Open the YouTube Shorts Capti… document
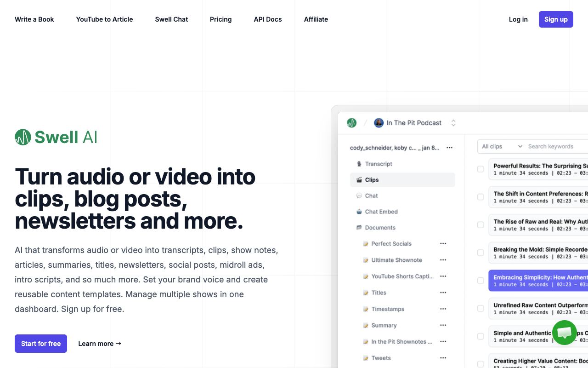 402,276
